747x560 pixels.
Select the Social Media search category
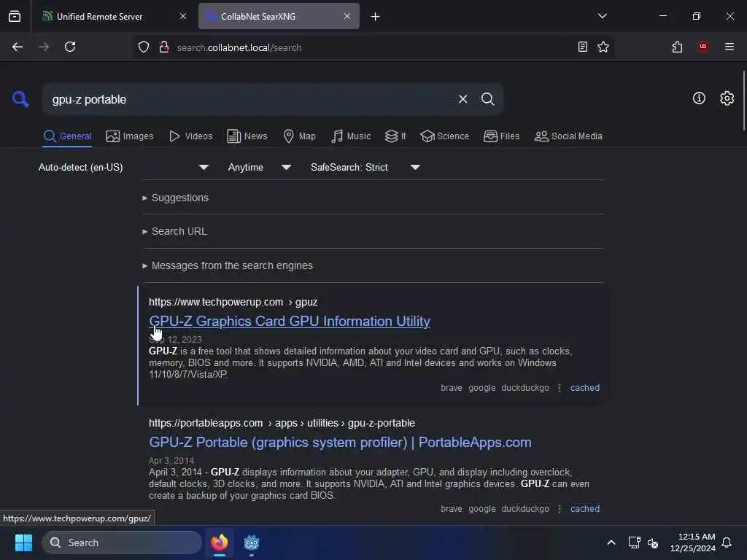coord(568,136)
